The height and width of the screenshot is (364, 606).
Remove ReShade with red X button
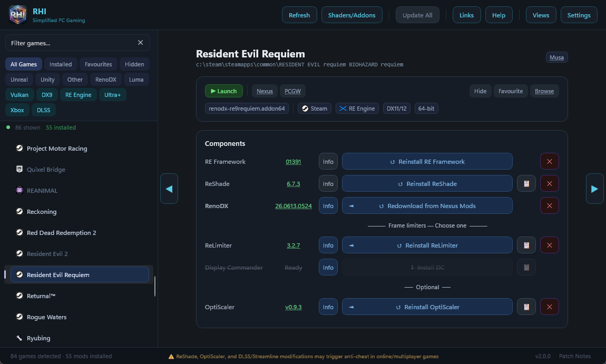click(549, 183)
